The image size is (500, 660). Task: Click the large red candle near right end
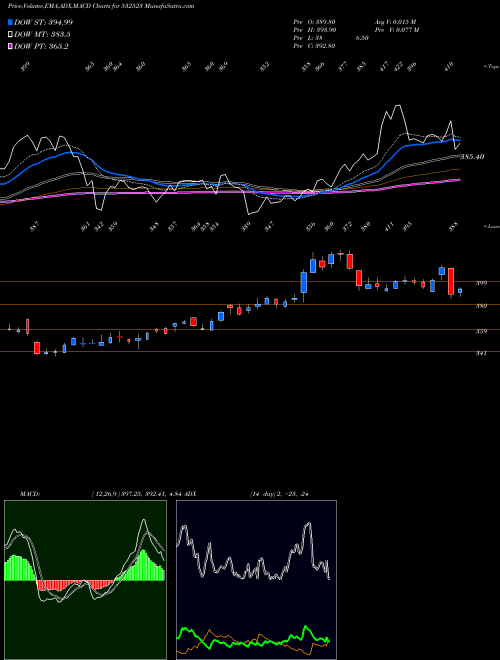point(451,282)
